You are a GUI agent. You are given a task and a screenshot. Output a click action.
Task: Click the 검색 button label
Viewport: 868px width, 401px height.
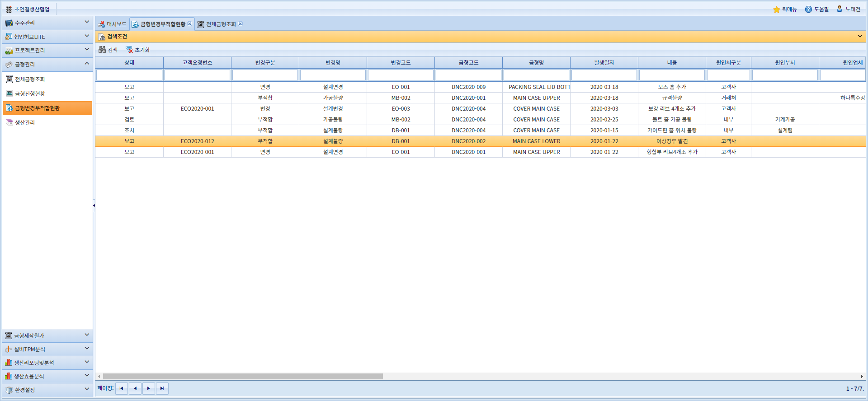click(x=113, y=50)
